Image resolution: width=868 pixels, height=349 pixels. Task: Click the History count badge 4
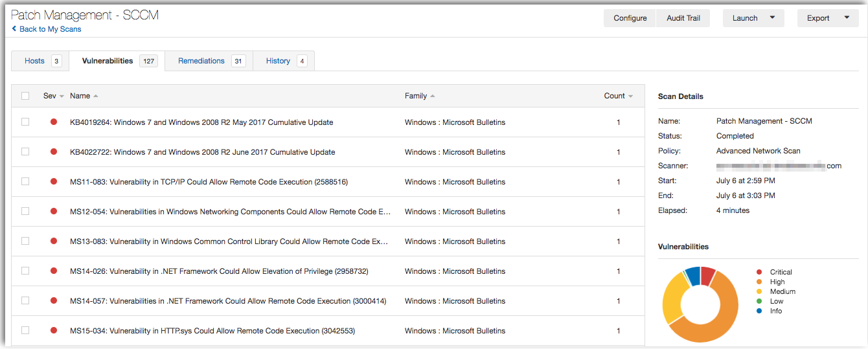pyautogui.click(x=302, y=62)
